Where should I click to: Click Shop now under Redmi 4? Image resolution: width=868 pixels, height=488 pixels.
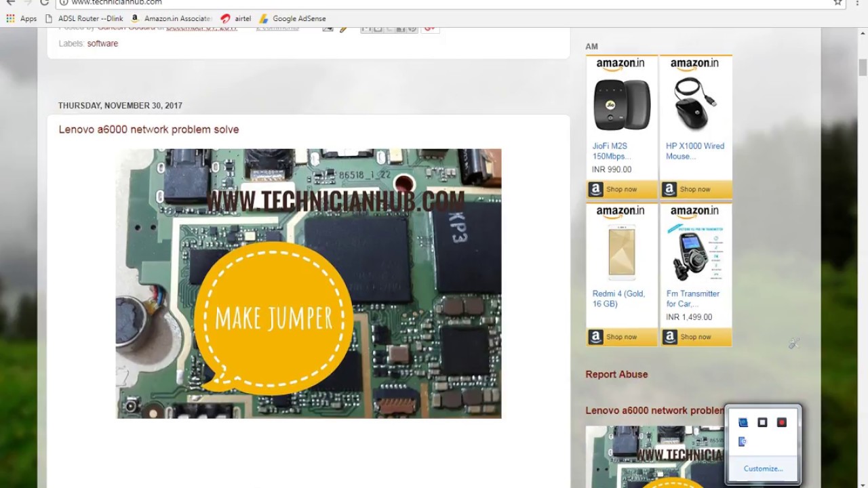[622, 337]
